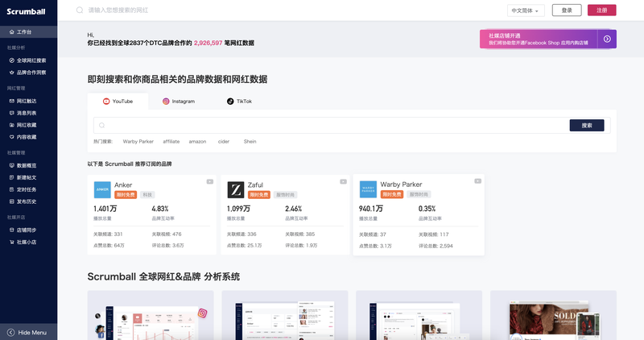644x340 pixels.
Task: Switch to the Instagram tab
Action: [179, 102]
